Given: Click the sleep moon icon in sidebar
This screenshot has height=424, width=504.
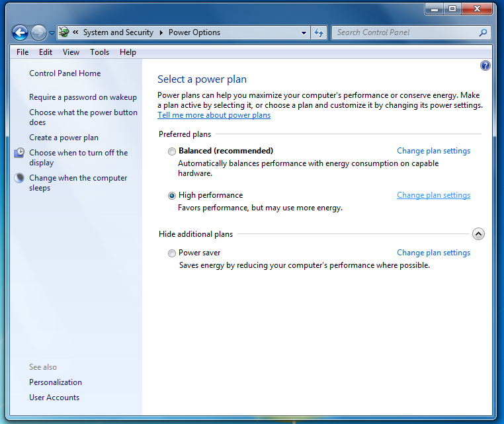Looking at the screenshot, I should pyautogui.click(x=19, y=178).
